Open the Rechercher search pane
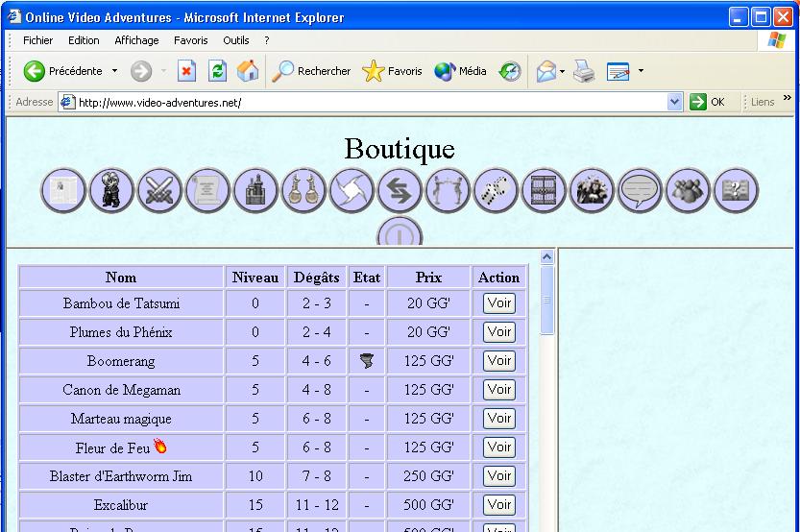This screenshot has width=800, height=532. pos(311,71)
